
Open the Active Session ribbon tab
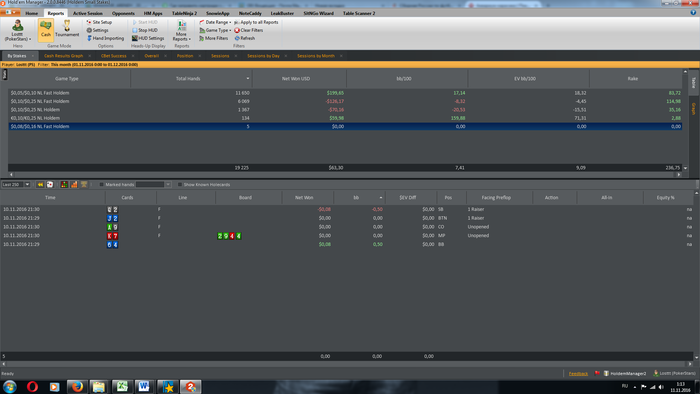(88, 13)
